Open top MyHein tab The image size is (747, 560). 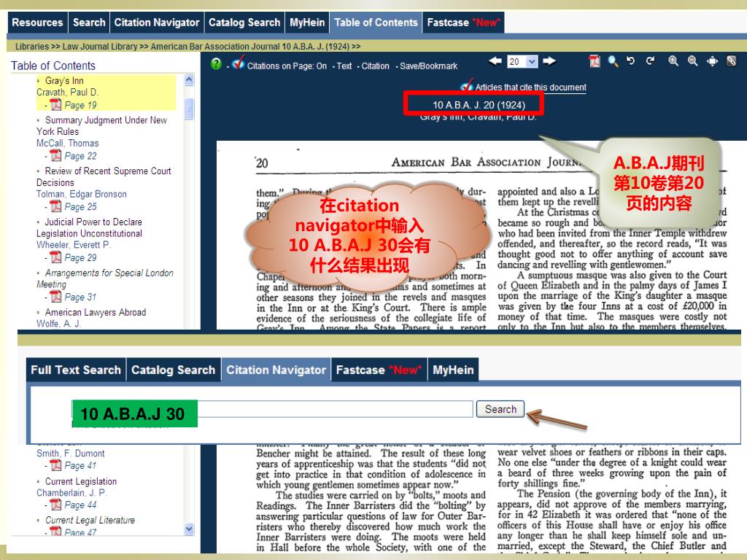coord(307,23)
